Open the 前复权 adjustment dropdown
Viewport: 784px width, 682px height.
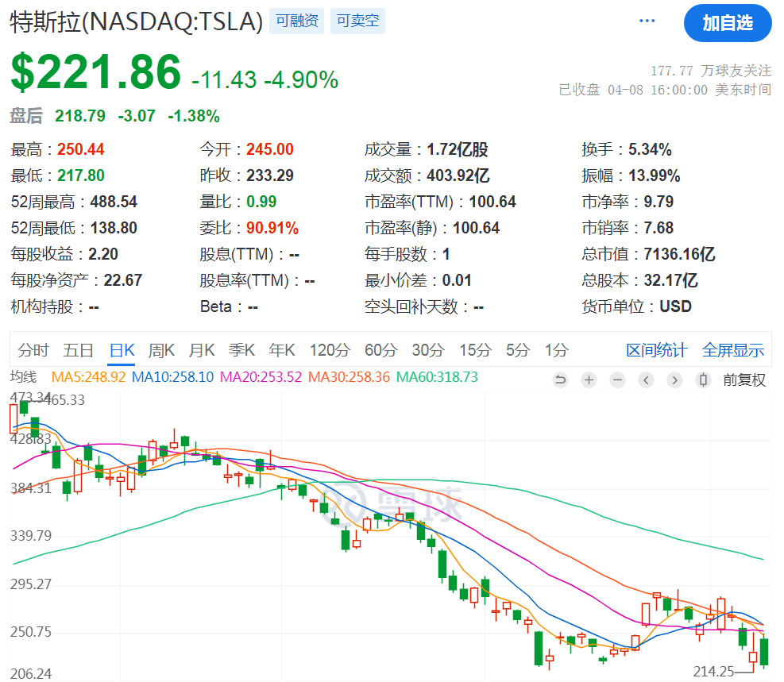(744, 380)
